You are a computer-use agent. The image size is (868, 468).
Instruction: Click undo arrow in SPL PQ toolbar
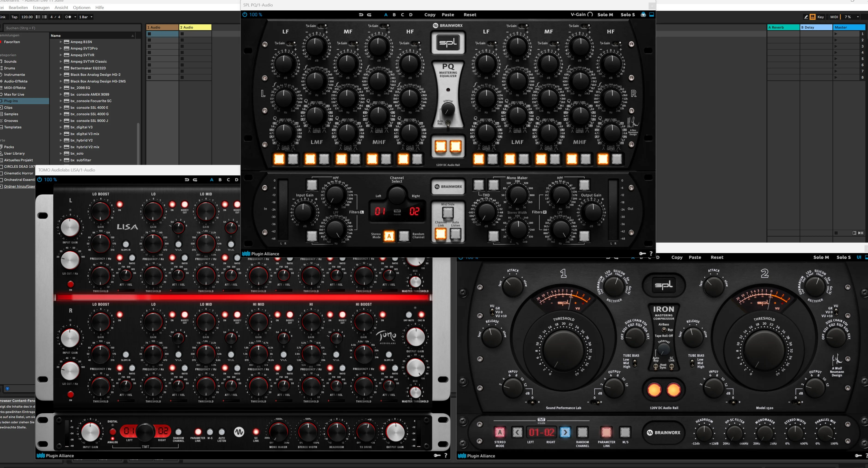point(361,15)
